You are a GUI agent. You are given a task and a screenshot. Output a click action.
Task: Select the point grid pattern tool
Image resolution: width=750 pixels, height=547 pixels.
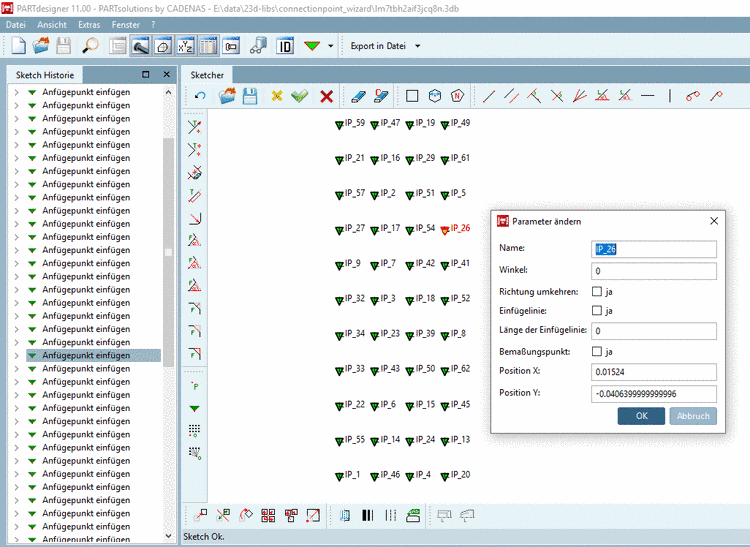195,430
